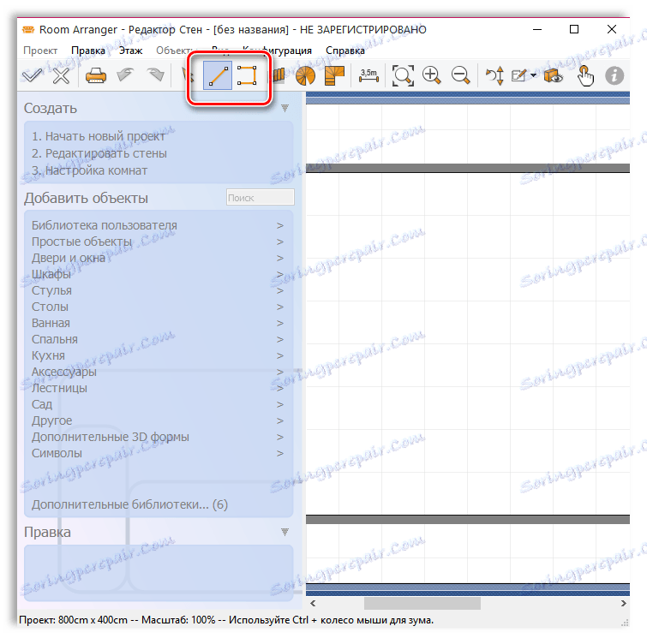Open dropdown arrow beside the pencil tool
Viewport: 647px width, 644px height.
click(533, 75)
